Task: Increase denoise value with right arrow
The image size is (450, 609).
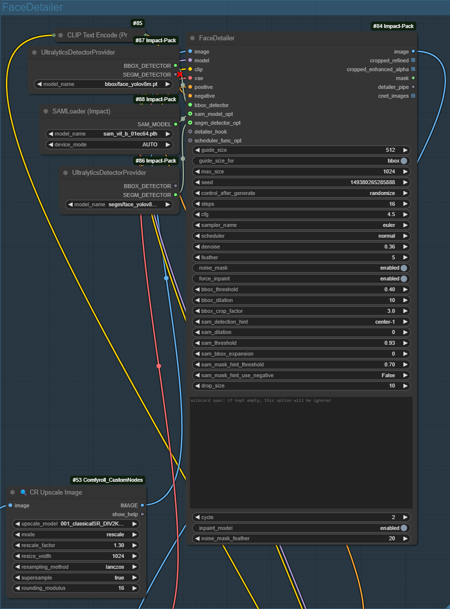Action: click(405, 247)
